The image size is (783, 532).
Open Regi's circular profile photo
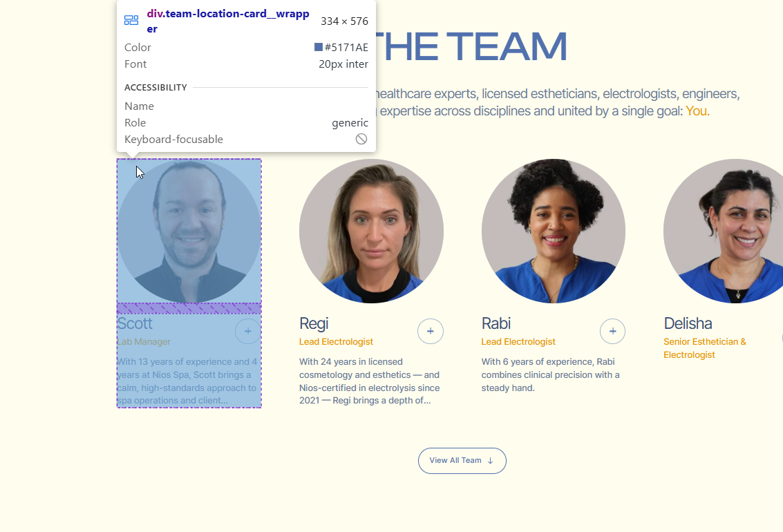[372, 231]
